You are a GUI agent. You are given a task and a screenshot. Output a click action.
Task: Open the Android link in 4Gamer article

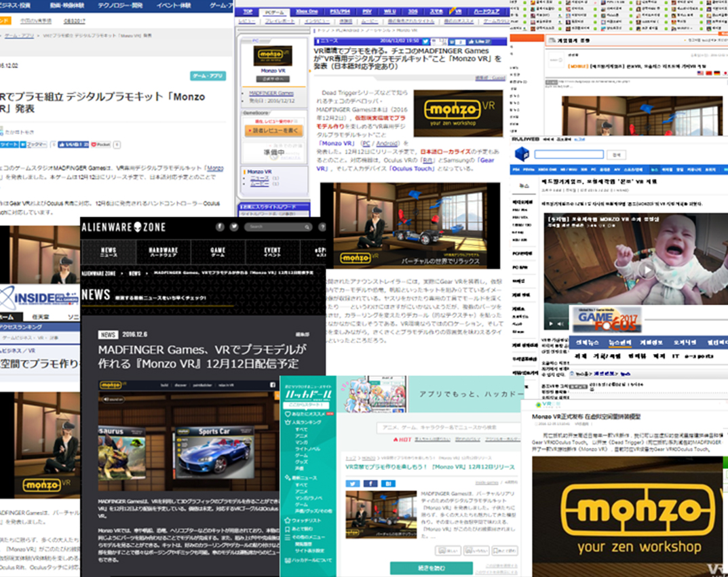click(387, 143)
